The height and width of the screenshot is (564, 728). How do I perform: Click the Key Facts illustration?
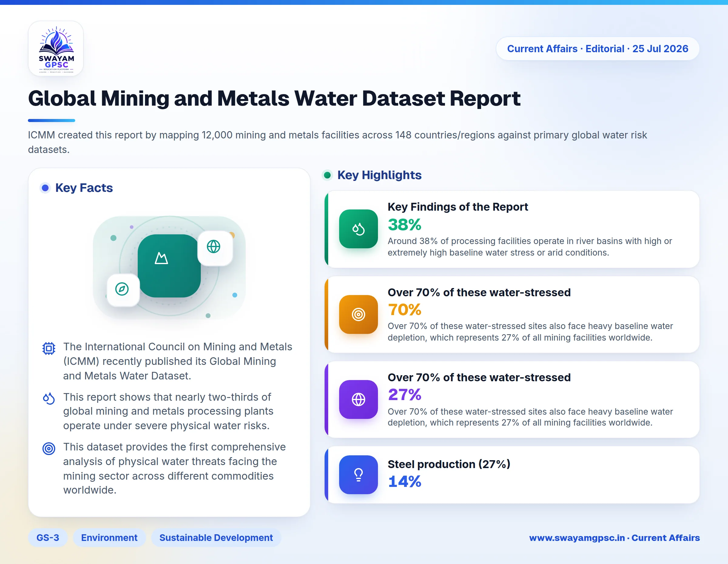(x=169, y=267)
